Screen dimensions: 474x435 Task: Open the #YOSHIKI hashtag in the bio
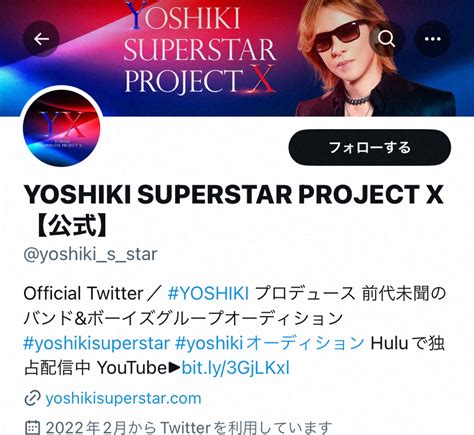[208, 294]
